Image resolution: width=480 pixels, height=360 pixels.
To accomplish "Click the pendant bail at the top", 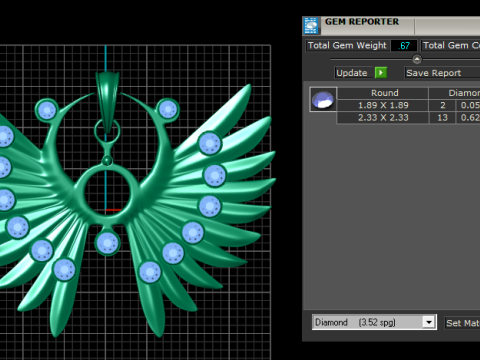I will pos(107,102).
